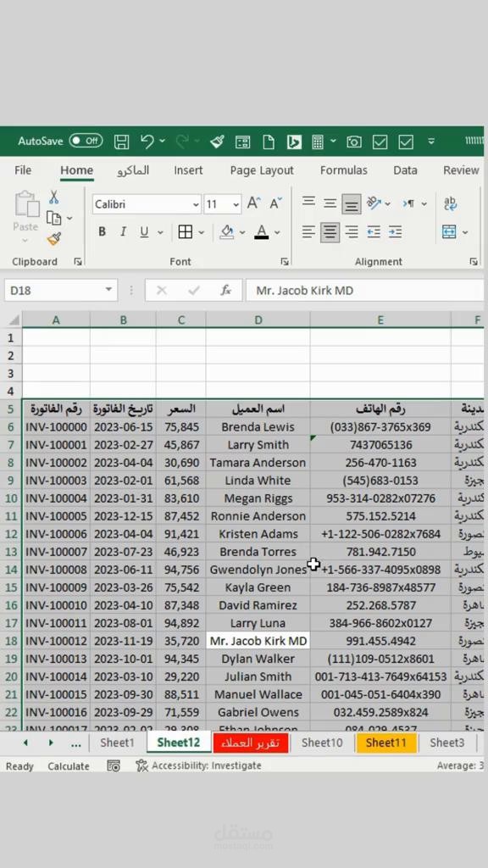Open the orange Sheet11 tab
Viewport: 488px width, 868px height.
tap(386, 743)
